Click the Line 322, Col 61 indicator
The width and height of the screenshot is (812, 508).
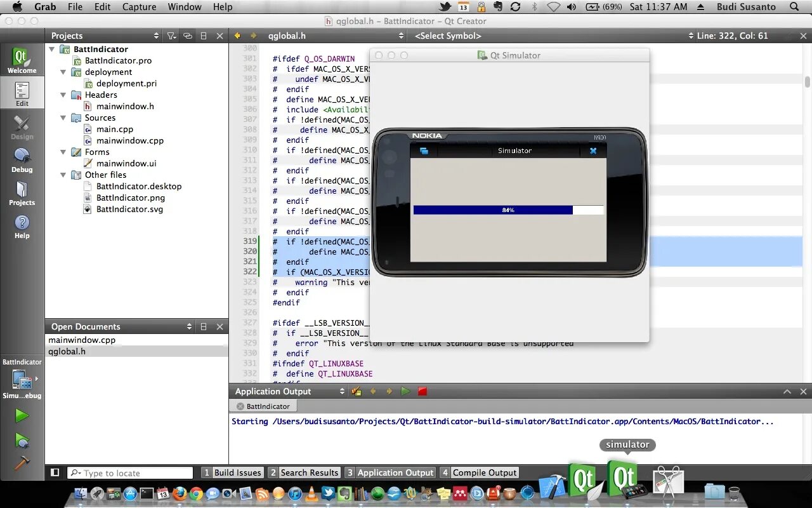click(x=732, y=36)
